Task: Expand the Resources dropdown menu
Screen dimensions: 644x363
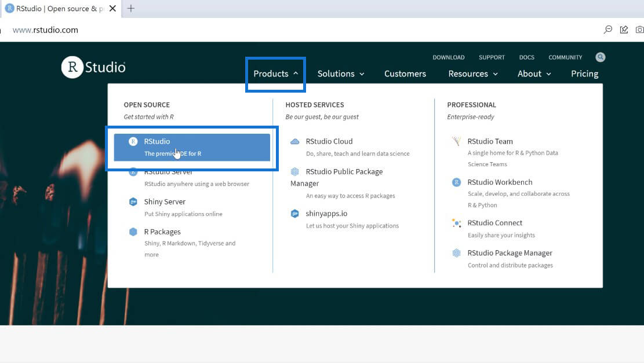Action: [x=473, y=74]
